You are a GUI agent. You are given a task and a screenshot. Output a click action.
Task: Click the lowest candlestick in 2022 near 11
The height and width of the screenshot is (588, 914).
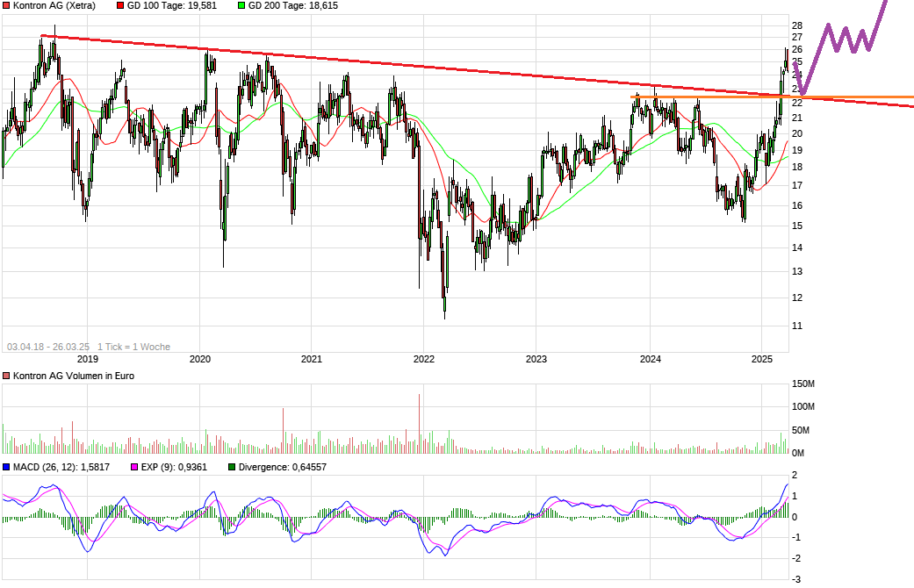[445, 305]
